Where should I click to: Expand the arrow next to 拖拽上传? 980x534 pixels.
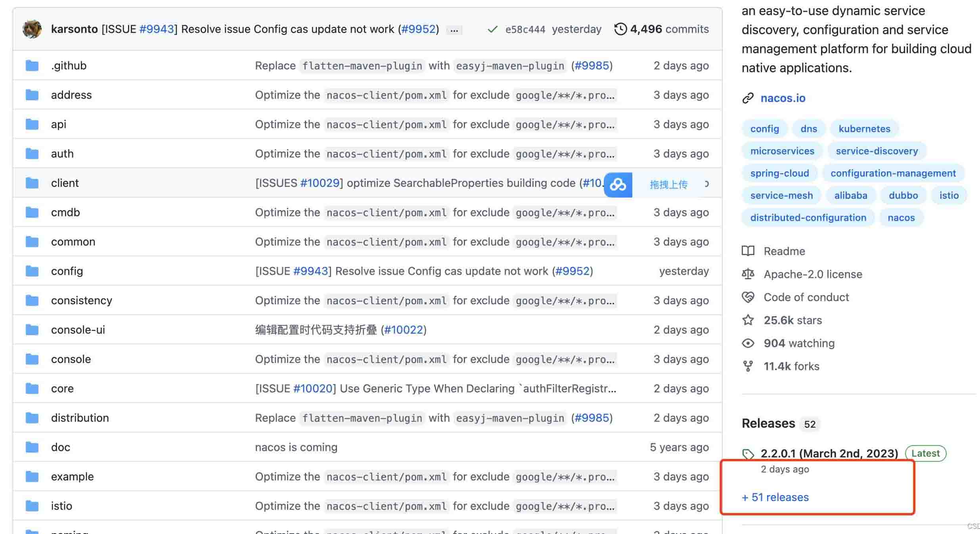pos(706,184)
